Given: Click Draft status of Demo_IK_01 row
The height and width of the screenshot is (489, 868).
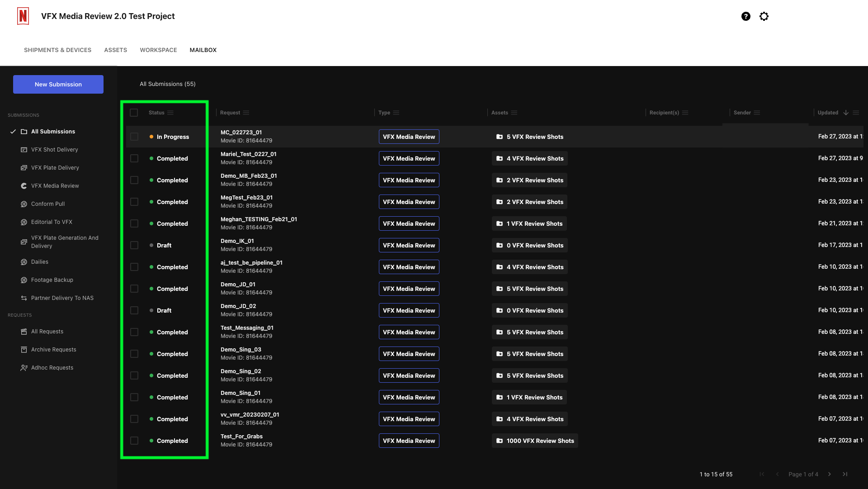Looking at the screenshot, I should [164, 246].
